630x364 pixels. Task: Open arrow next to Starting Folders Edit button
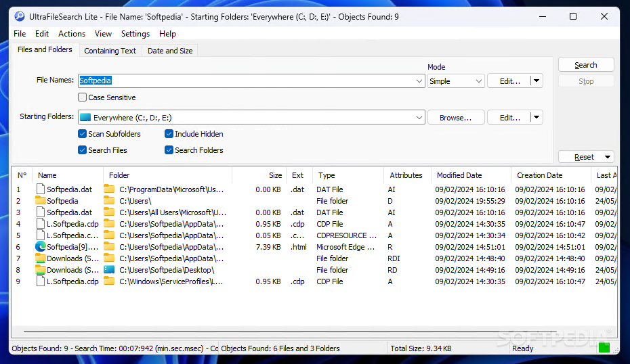click(537, 117)
